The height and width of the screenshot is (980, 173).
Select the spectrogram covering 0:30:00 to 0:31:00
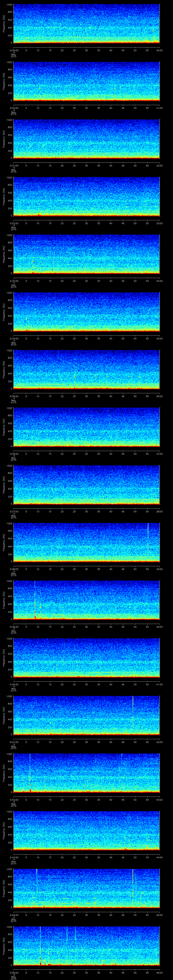coord(86,81)
